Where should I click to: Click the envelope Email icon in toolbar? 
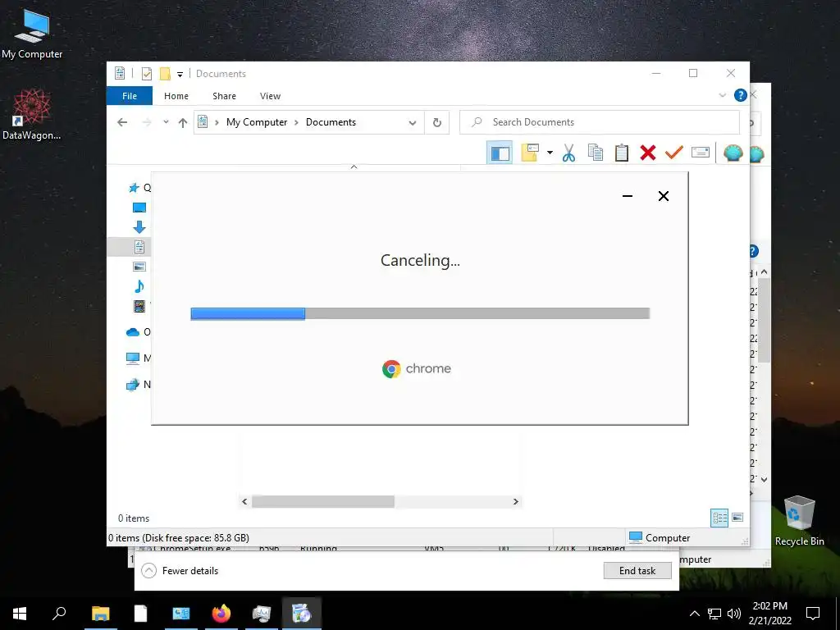tap(701, 153)
